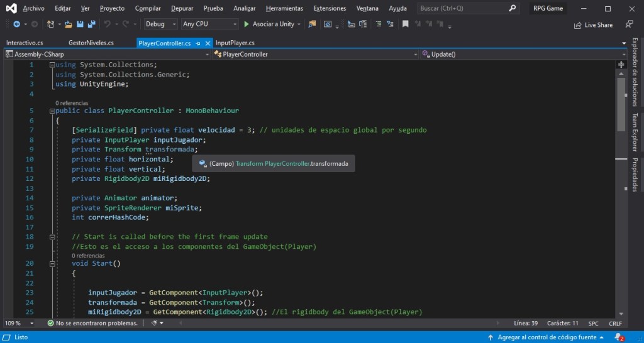This screenshot has height=343, width=644.
Task: Click the Bookmark toggle icon in the toolbar
Action: click(x=406, y=24)
